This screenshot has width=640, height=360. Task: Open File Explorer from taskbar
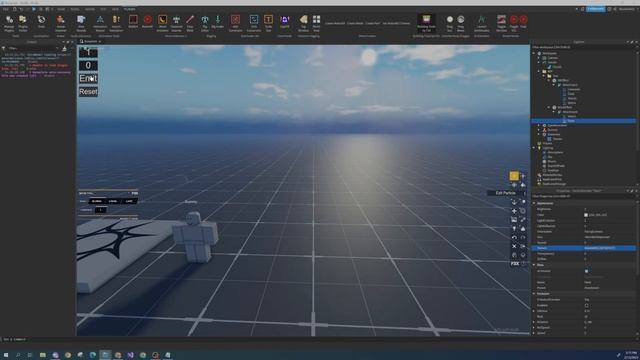(42, 355)
